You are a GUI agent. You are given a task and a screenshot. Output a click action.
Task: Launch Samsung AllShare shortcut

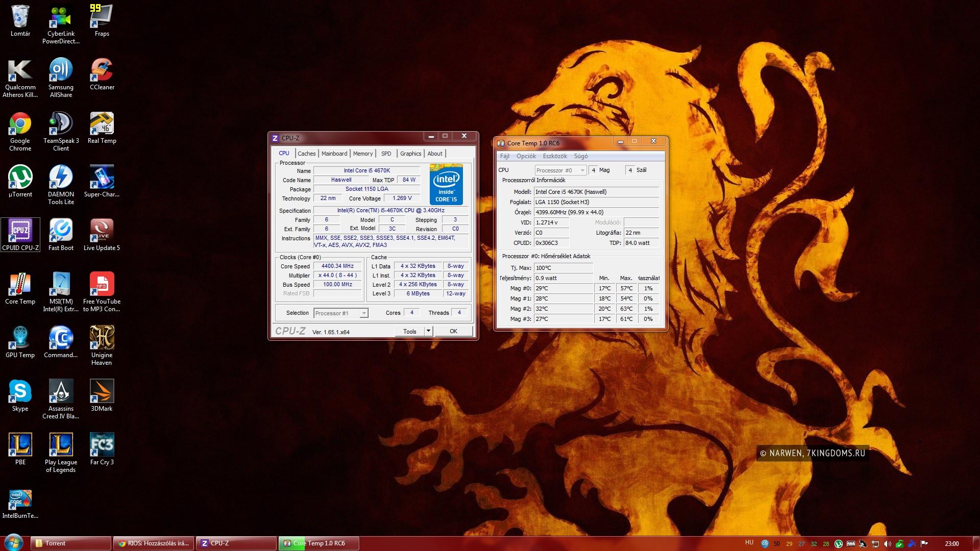coord(61,79)
